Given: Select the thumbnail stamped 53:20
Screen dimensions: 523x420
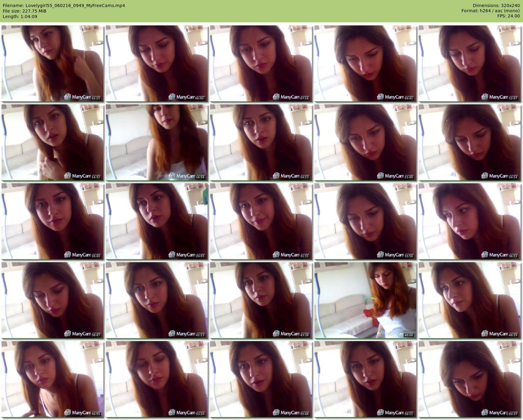Looking at the screenshot, I should 157,379.
